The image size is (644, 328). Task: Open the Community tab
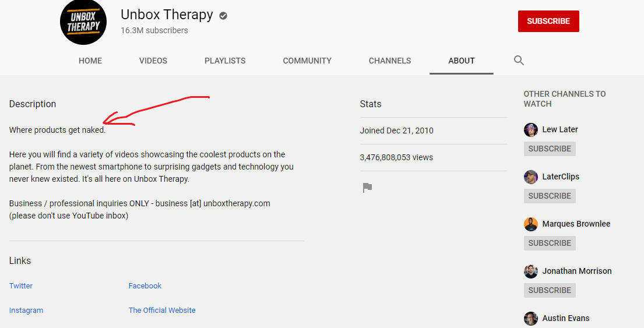pyautogui.click(x=307, y=61)
